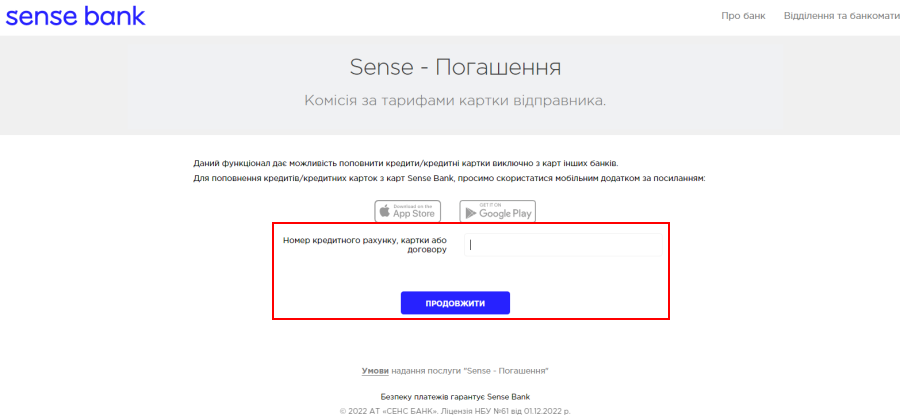
Task: Open the 'Про банк' menu item
Action: (x=743, y=16)
